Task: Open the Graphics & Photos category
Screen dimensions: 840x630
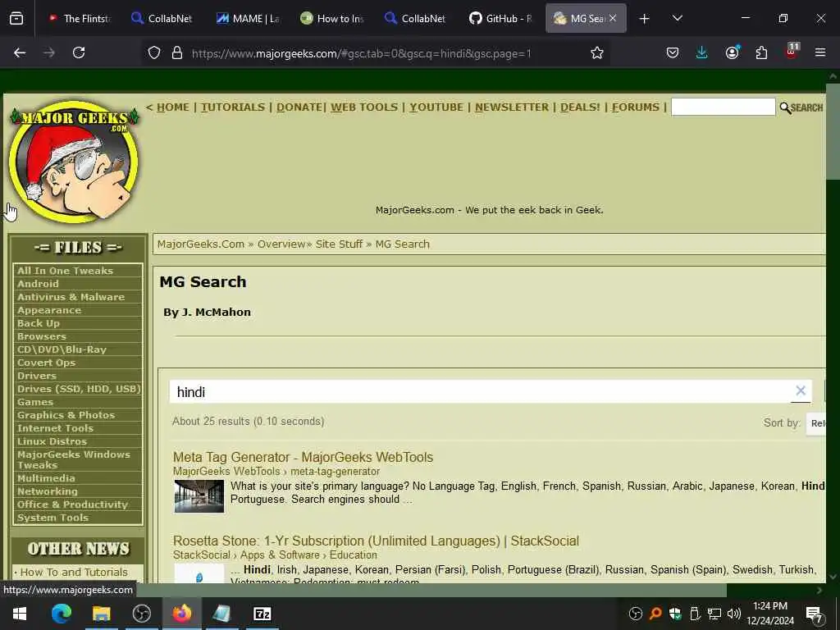Action: [x=66, y=415]
